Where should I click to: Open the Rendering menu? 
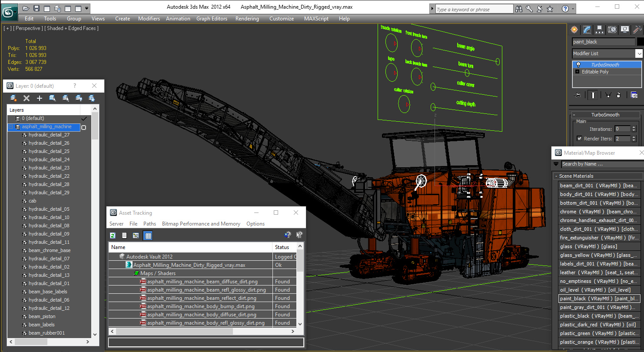point(247,19)
